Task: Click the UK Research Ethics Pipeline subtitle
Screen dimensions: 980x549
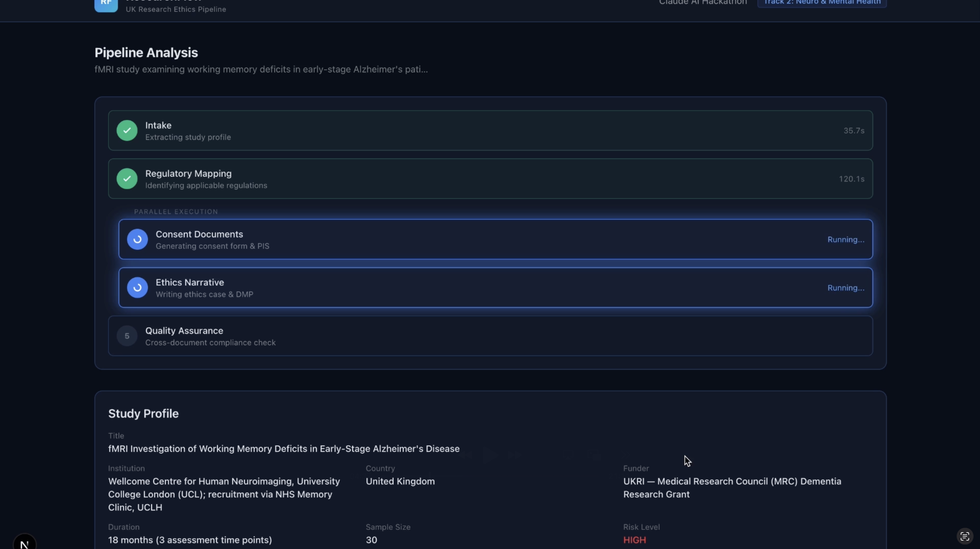Action: pos(176,9)
